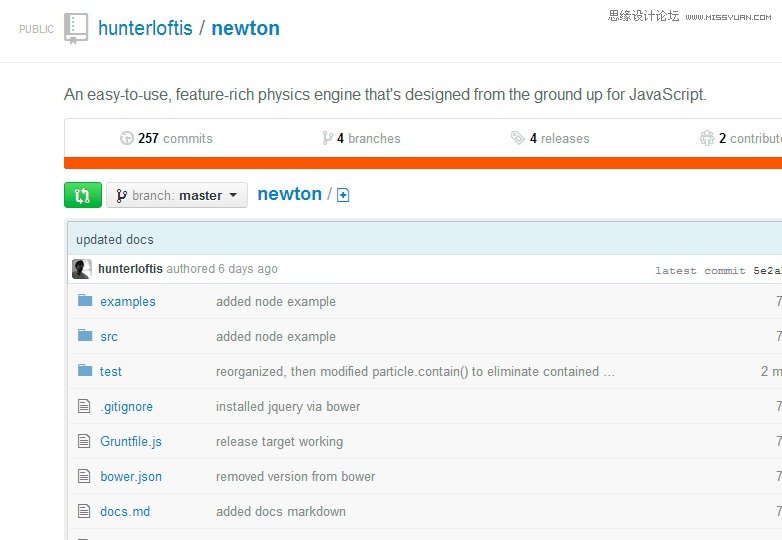
Task: View the 2 contributors
Action: pos(750,138)
